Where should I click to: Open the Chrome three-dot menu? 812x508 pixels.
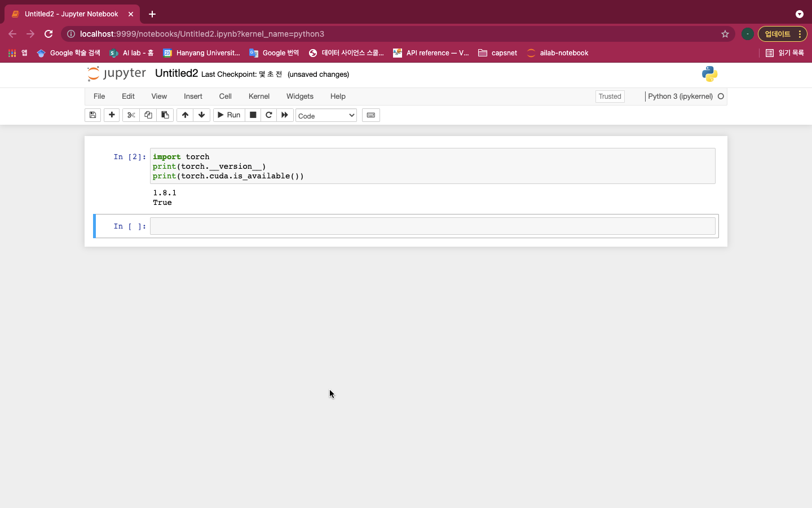[x=800, y=34]
